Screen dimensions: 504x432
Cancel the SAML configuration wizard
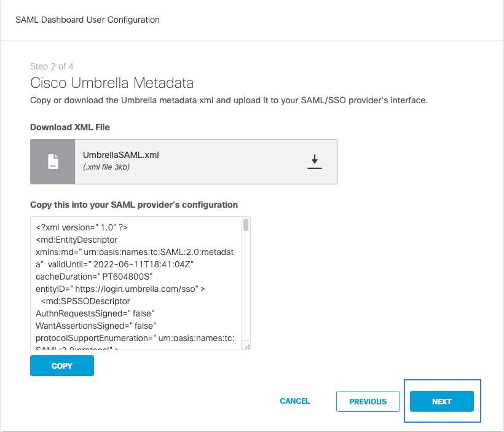[295, 401]
